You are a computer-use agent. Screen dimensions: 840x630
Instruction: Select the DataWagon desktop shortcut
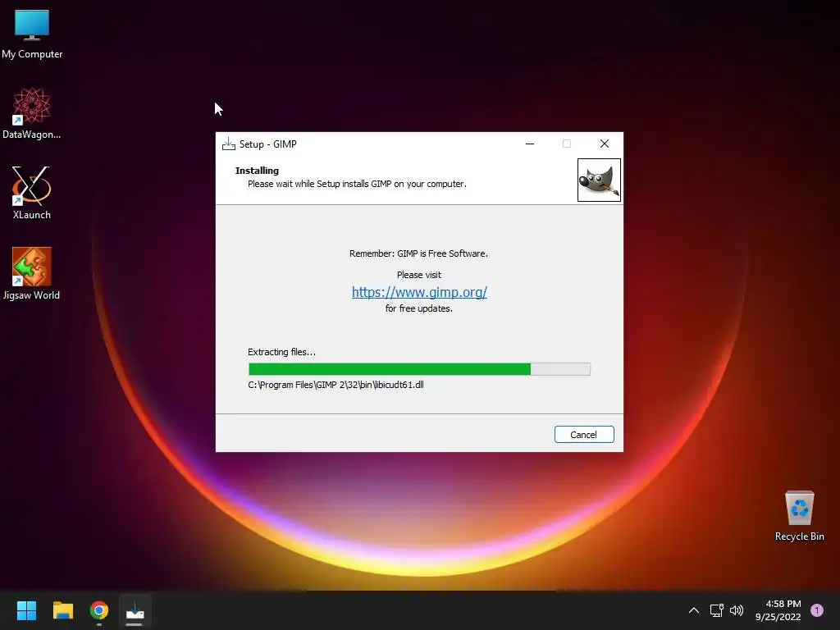(x=32, y=113)
